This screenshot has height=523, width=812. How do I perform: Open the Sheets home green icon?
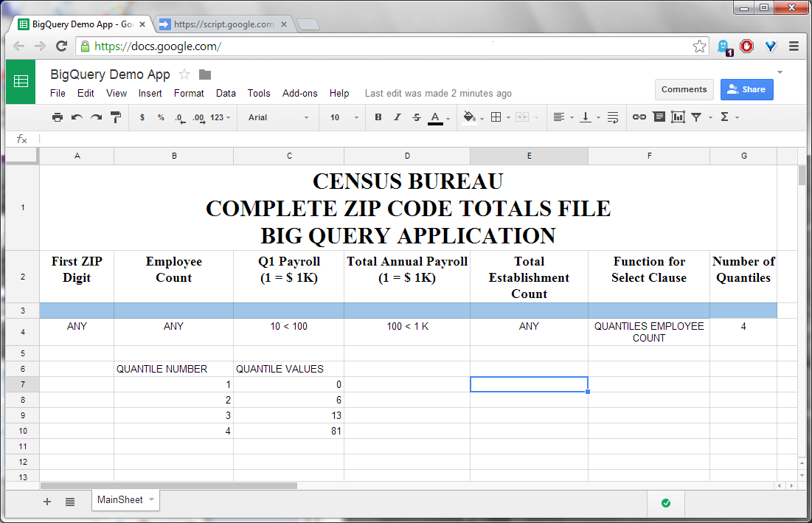[x=21, y=81]
